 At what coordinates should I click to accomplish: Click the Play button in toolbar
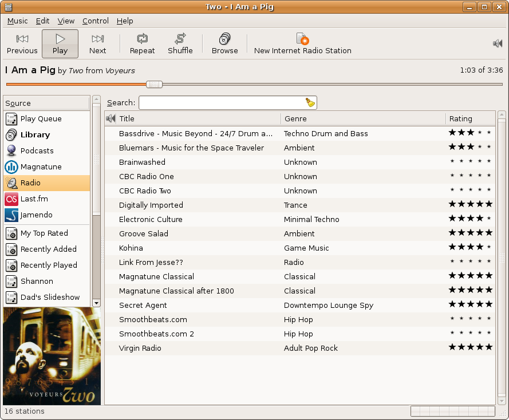[60, 44]
